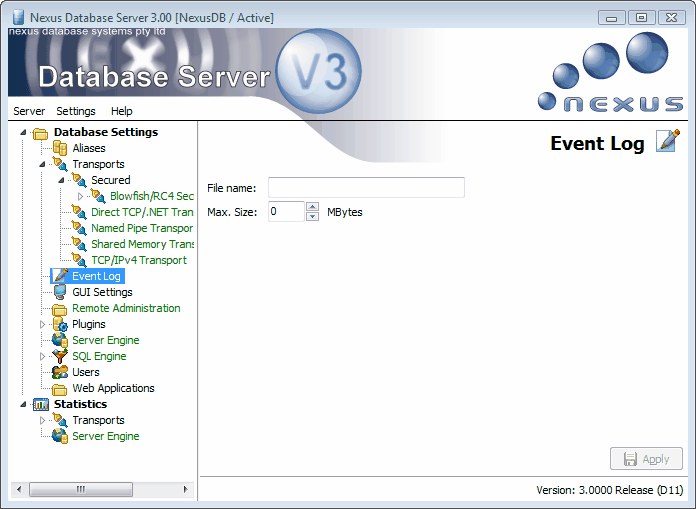Open the Help menu
Viewport: 696px width, 509px height.
[122, 111]
